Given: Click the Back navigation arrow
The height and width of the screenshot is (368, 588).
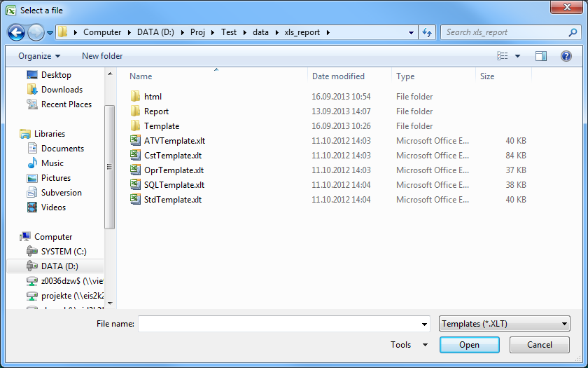Looking at the screenshot, I should click(x=16, y=33).
